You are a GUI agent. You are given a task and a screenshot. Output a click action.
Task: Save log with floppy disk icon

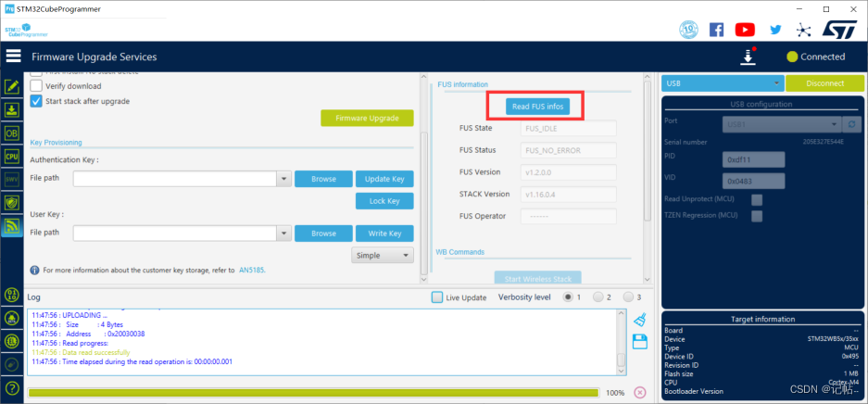coord(640,342)
